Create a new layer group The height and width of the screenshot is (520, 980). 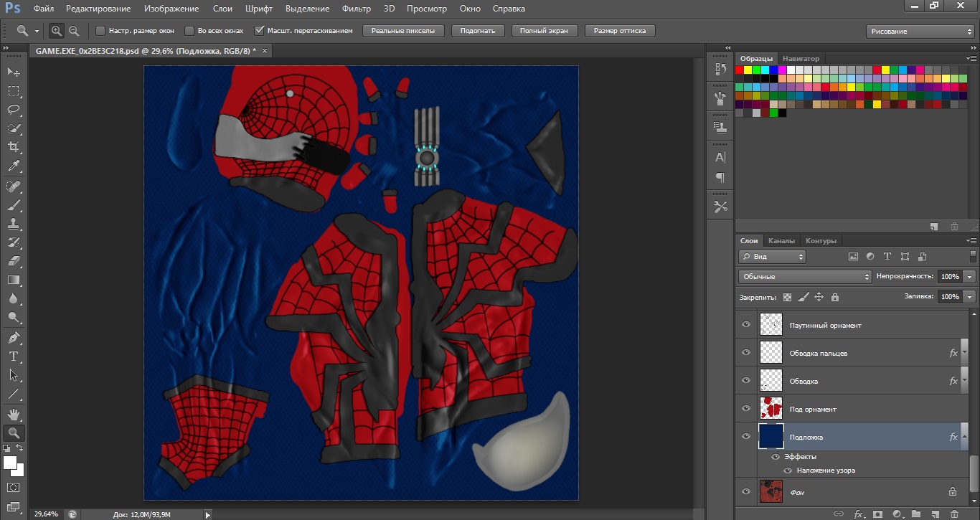916,514
